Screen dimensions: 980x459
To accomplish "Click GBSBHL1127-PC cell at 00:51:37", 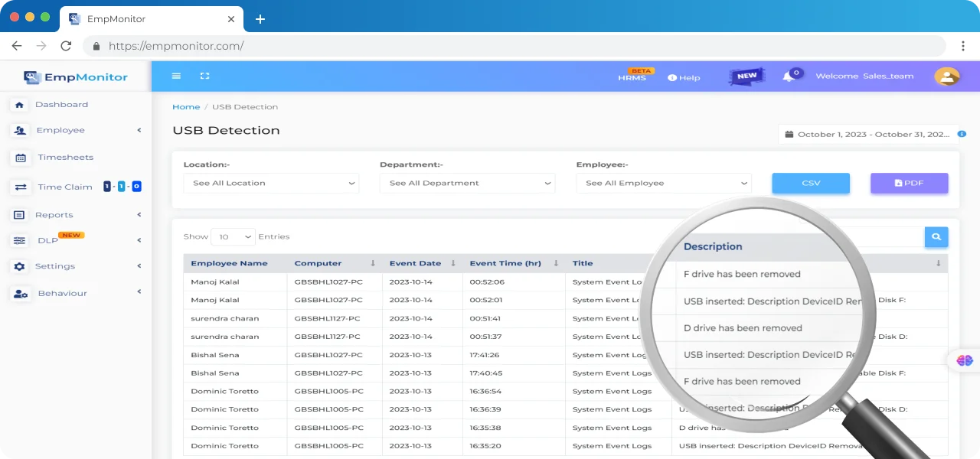I will tap(327, 337).
